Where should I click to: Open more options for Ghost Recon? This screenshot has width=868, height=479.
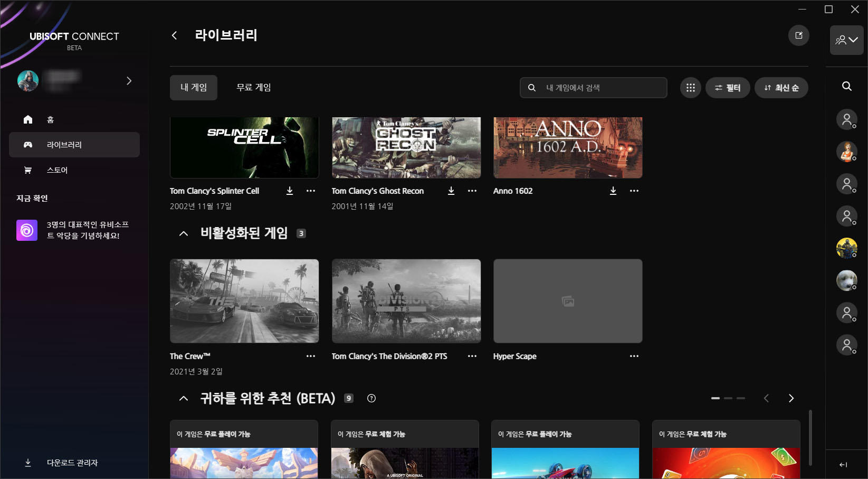(472, 191)
